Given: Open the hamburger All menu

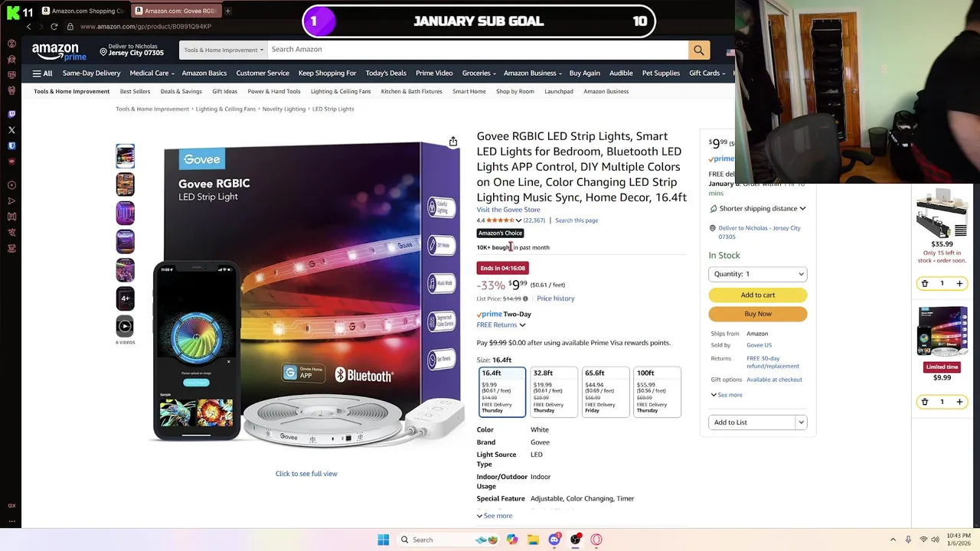Looking at the screenshot, I should (x=42, y=73).
